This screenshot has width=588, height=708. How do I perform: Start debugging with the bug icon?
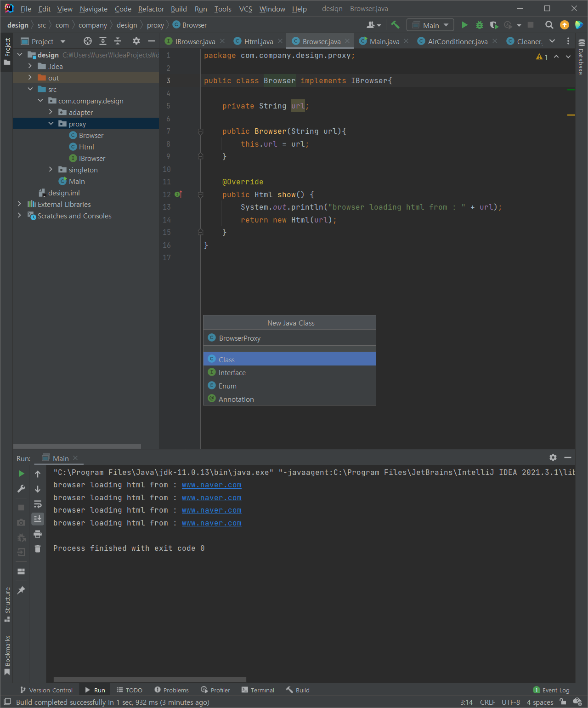point(479,25)
